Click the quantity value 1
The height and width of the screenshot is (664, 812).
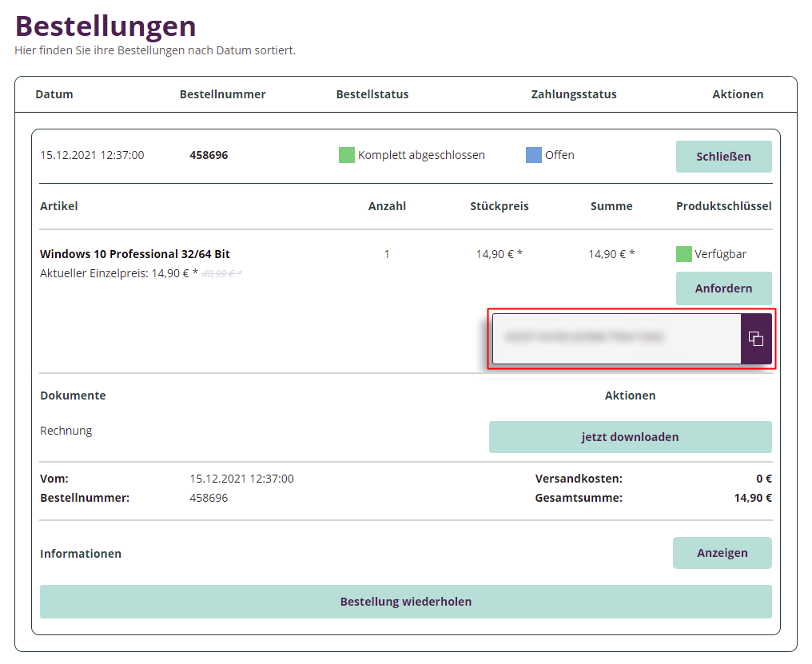(x=387, y=254)
